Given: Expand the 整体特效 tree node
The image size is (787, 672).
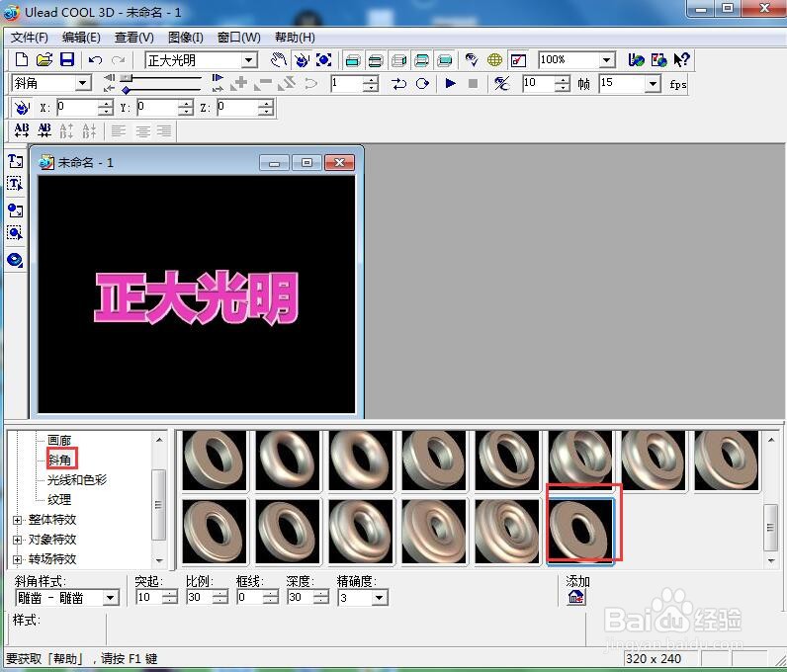Looking at the screenshot, I should click(17, 520).
